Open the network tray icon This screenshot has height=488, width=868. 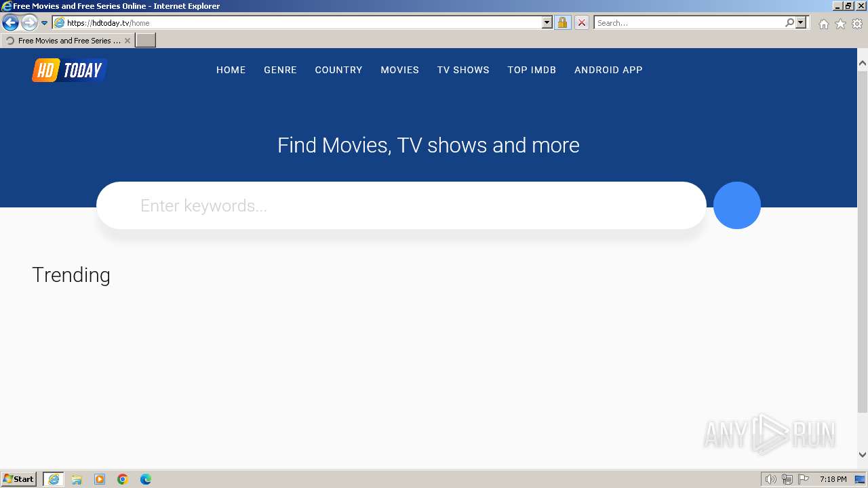tap(787, 479)
